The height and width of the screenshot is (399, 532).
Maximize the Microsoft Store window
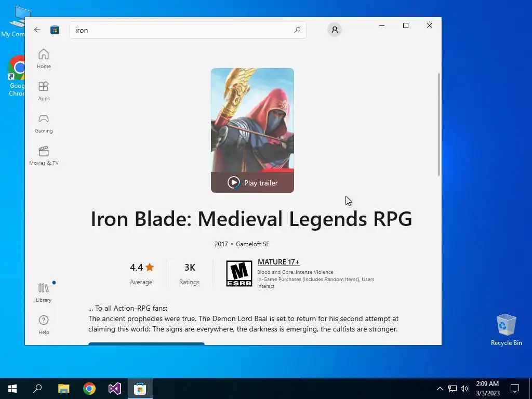(x=405, y=25)
